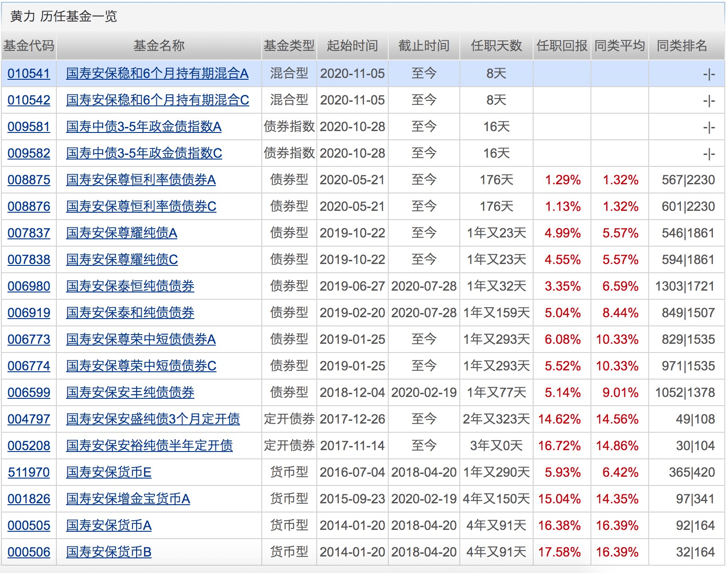728x573 pixels.
Task: Click the 同类平均 column header
Action: tap(620, 46)
